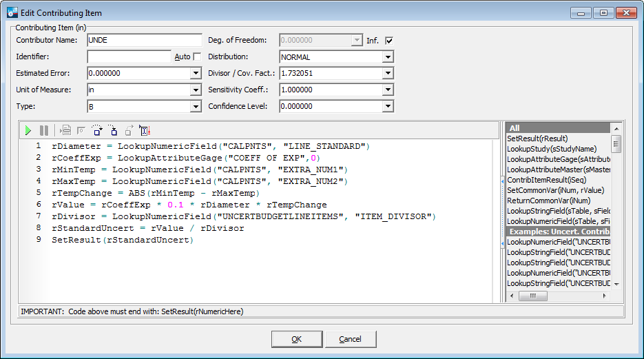Screen dimensions: 644x359
Task: Expand the Sensitivity Coeff. dropdown
Action: click(x=388, y=90)
